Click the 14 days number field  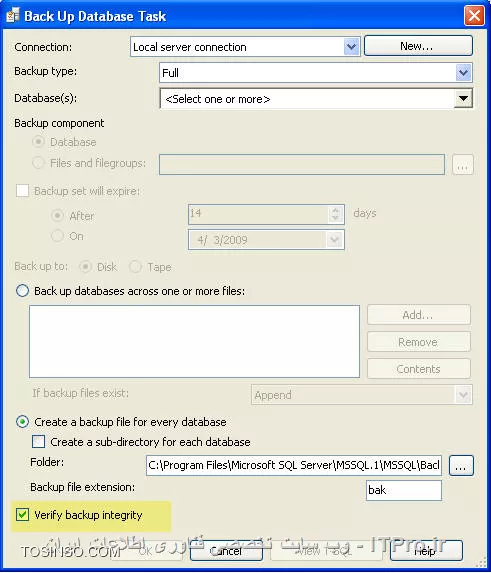[x=266, y=214]
